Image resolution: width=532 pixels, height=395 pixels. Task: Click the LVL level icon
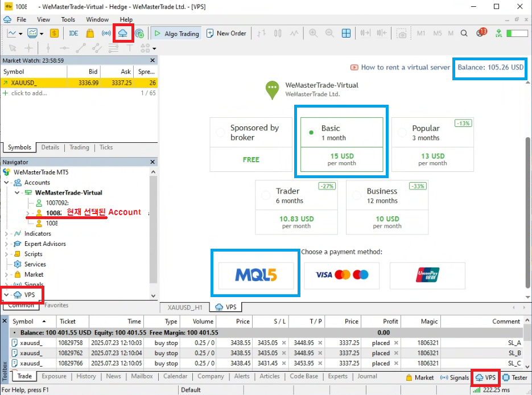pos(498,33)
